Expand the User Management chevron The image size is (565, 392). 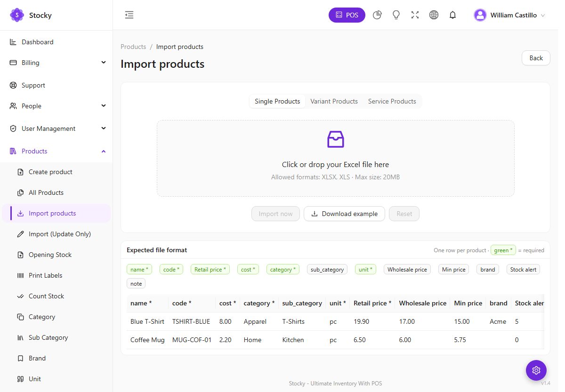coord(104,128)
